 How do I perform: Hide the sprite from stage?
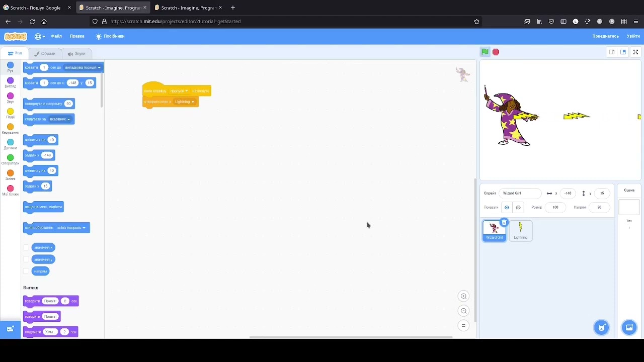[518, 207]
